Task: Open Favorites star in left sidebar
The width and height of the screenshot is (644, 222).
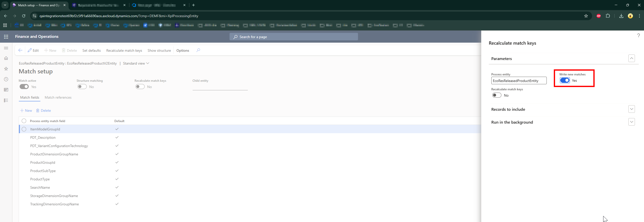Action: pos(6,69)
